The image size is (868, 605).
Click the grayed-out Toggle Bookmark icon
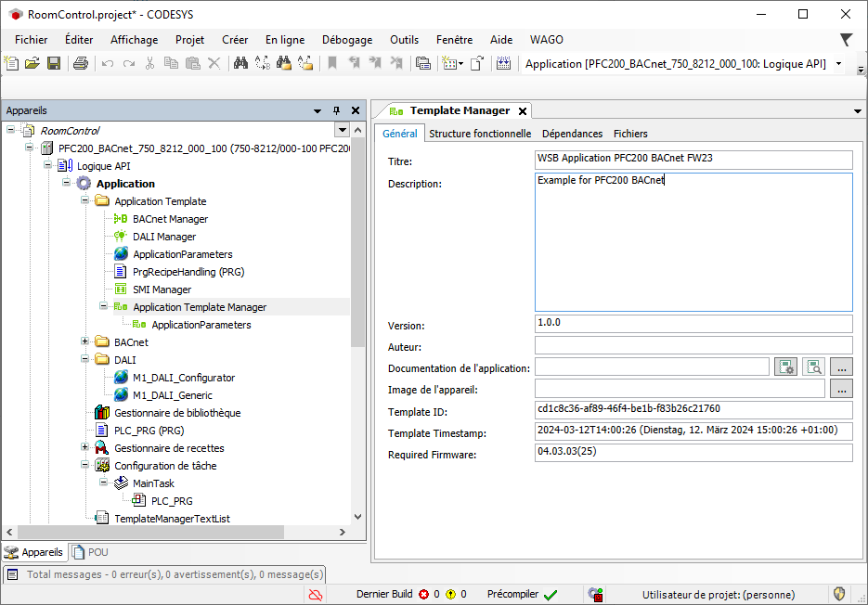coord(332,64)
